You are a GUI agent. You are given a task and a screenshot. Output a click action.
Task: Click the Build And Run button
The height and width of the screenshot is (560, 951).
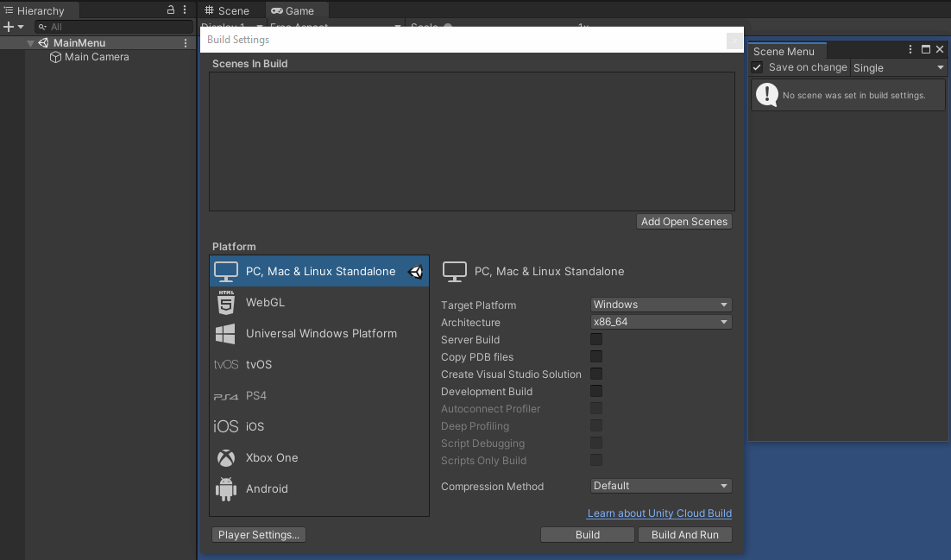tap(684, 534)
